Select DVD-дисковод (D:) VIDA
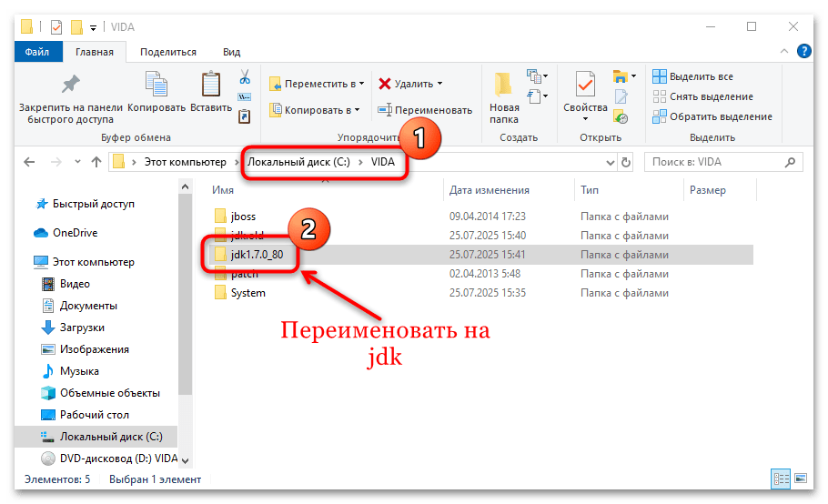 (109, 459)
